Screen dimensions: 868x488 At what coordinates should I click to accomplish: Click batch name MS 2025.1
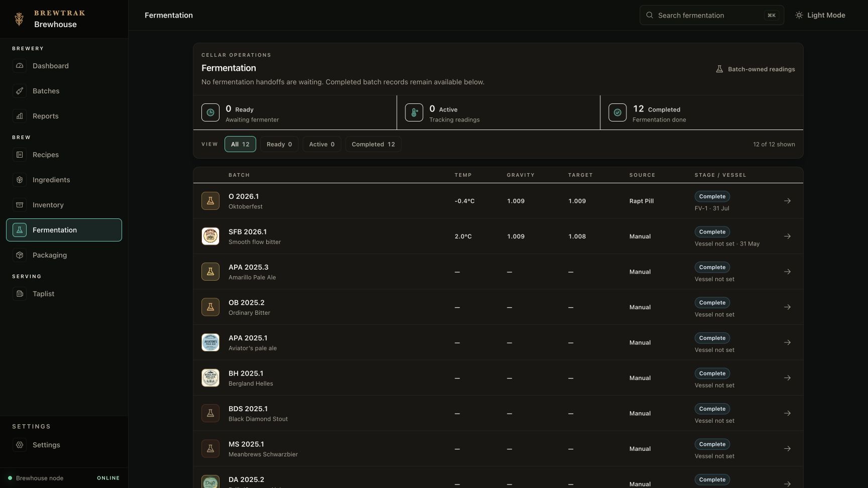pos(246,444)
